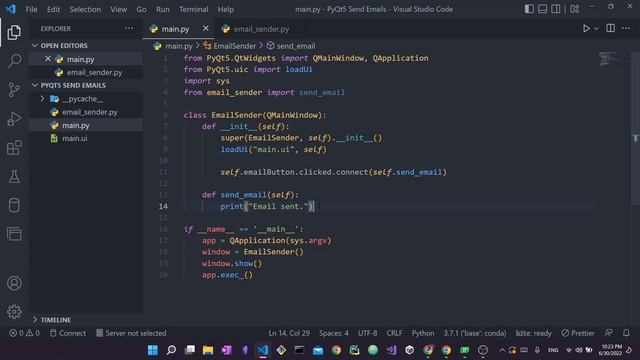Viewport: 640px width, 360px height.
Task: Change encoding via UTF-8 indicator
Action: coord(367,333)
